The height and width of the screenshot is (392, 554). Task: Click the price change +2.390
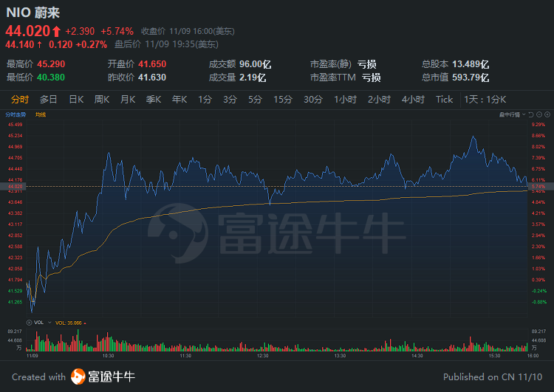(x=80, y=32)
